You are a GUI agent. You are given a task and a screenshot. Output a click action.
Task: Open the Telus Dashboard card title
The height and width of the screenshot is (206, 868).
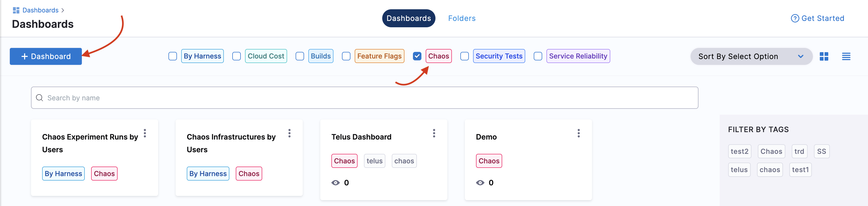point(361,137)
